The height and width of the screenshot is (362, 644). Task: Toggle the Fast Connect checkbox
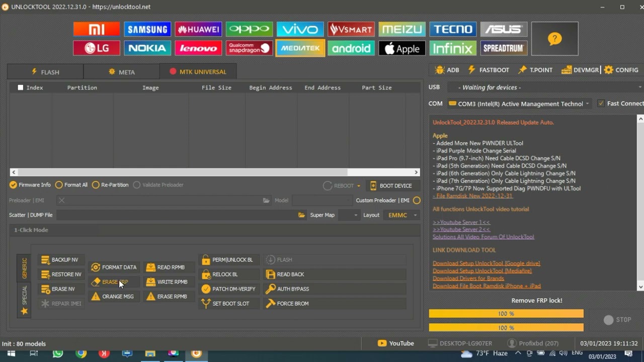coord(601,104)
